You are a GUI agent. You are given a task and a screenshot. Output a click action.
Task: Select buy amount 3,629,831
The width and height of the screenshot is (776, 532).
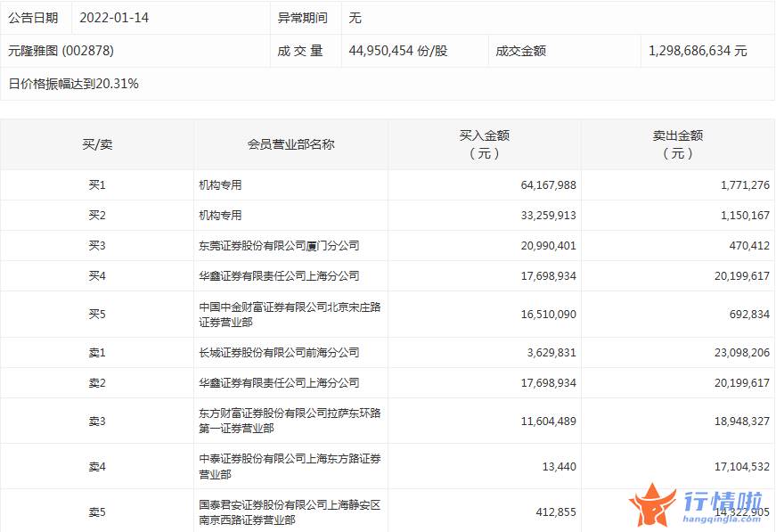click(551, 352)
